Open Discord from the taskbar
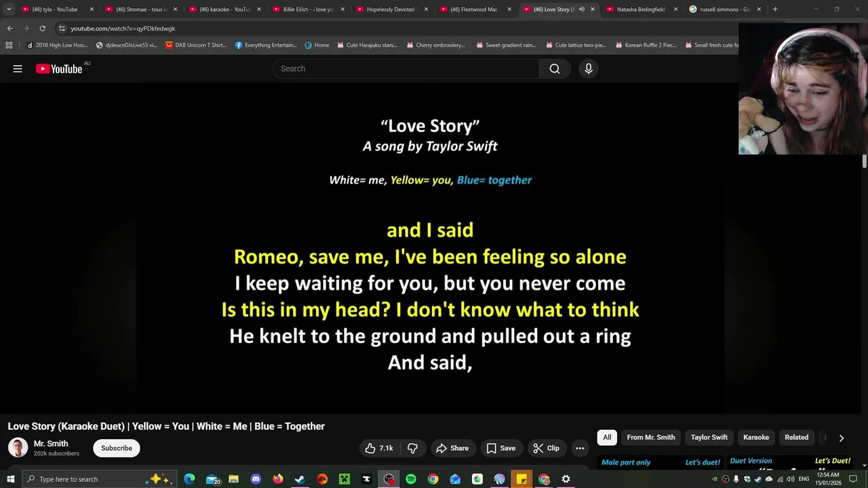The image size is (868, 488). click(x=256, y=479)
